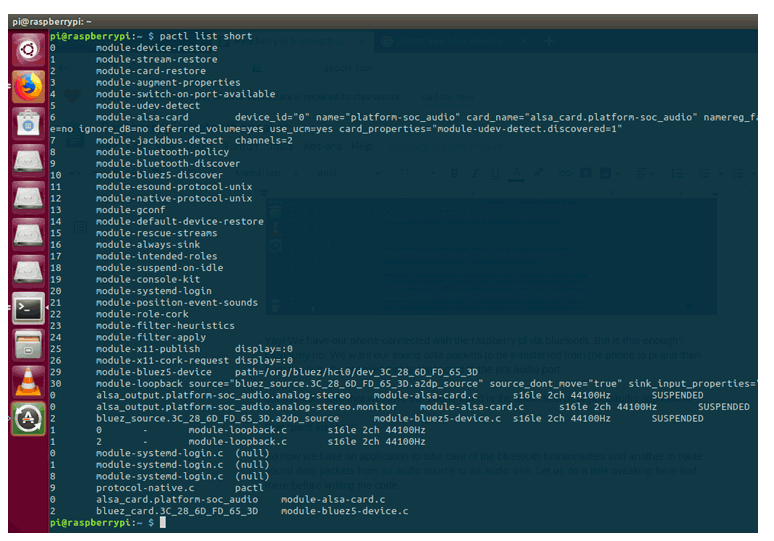Click the 'module-filter-apply' row
The width and height of the screenshot is (774, 541).
pos(151,337)
